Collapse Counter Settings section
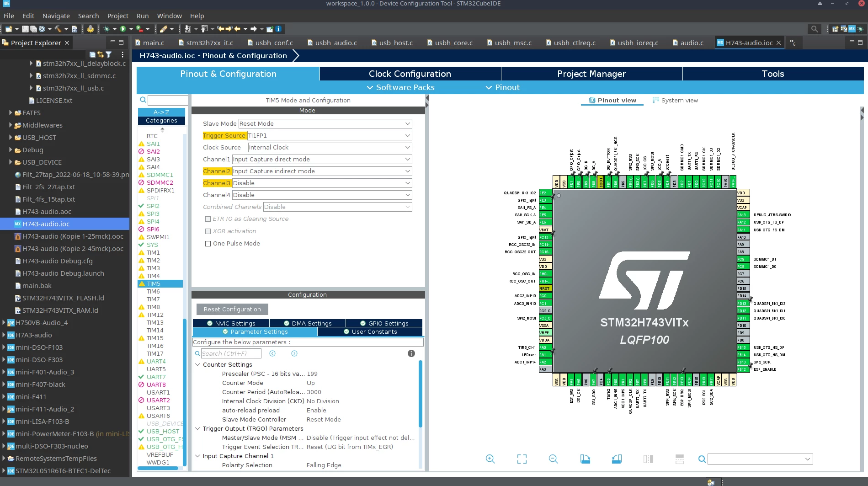The height and width of the screenshot is (486, 868). coord(197,365)
